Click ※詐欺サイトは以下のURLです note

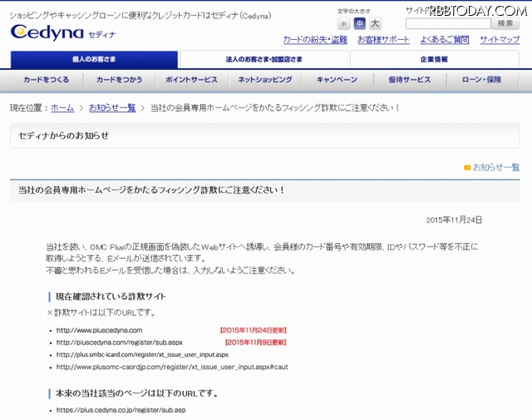pyautogui.click(x=101, y=313)
